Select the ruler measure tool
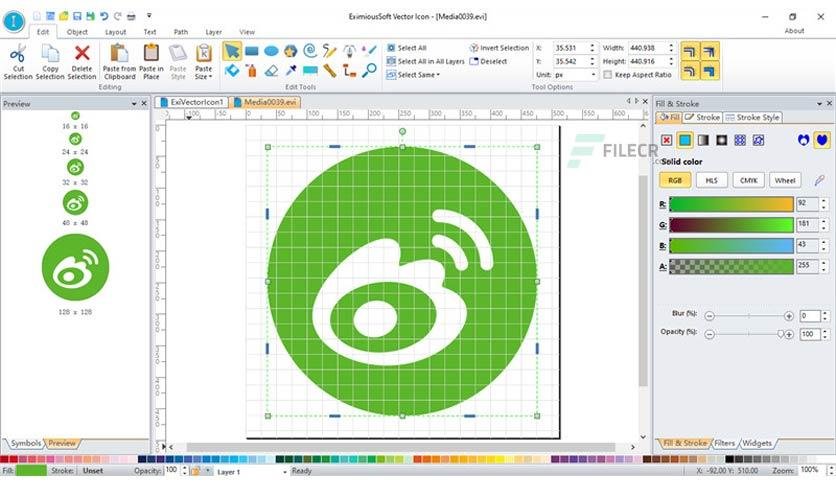 tap(329, 70)
